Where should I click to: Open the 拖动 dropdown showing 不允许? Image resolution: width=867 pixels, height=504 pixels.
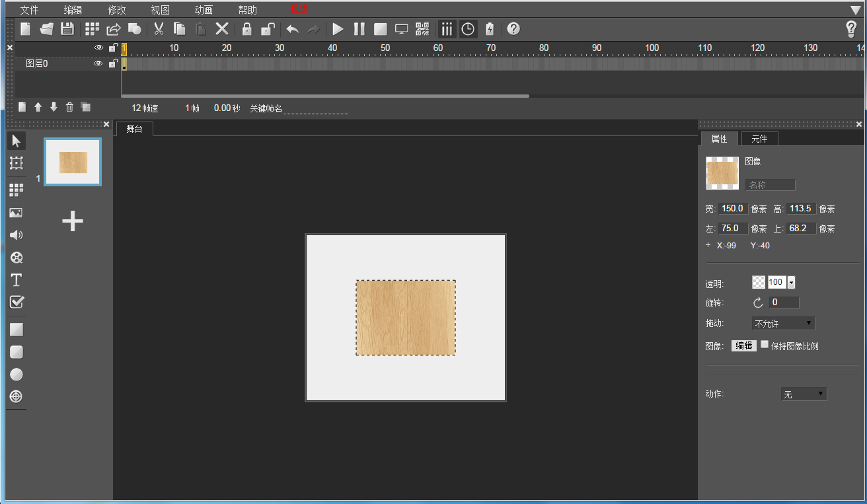point(783,324)
